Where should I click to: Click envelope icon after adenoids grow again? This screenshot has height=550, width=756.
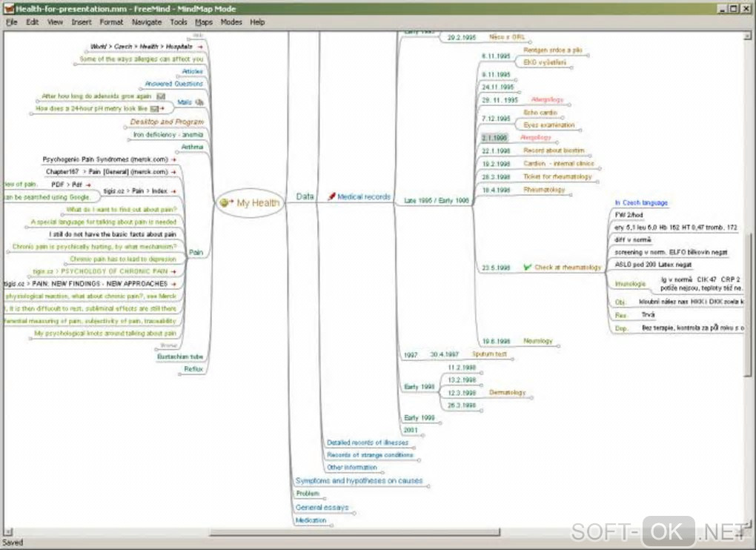click(161, 96)
